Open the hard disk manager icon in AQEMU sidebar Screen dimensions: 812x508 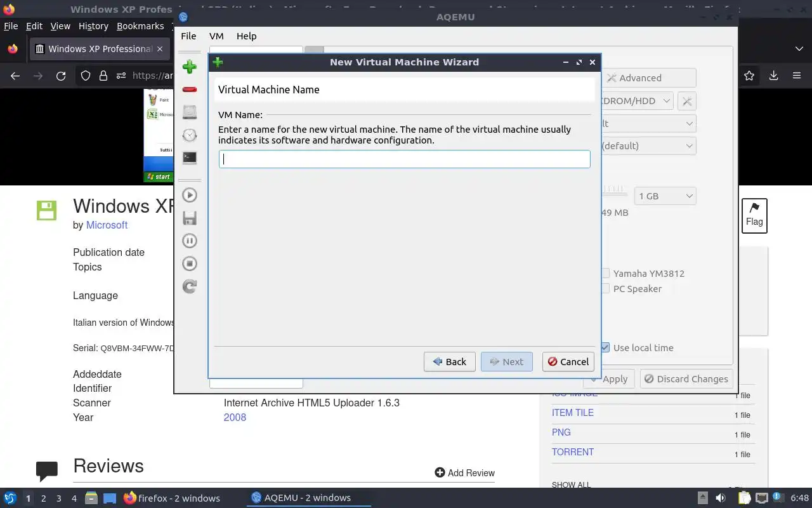[x=189, y=112]
